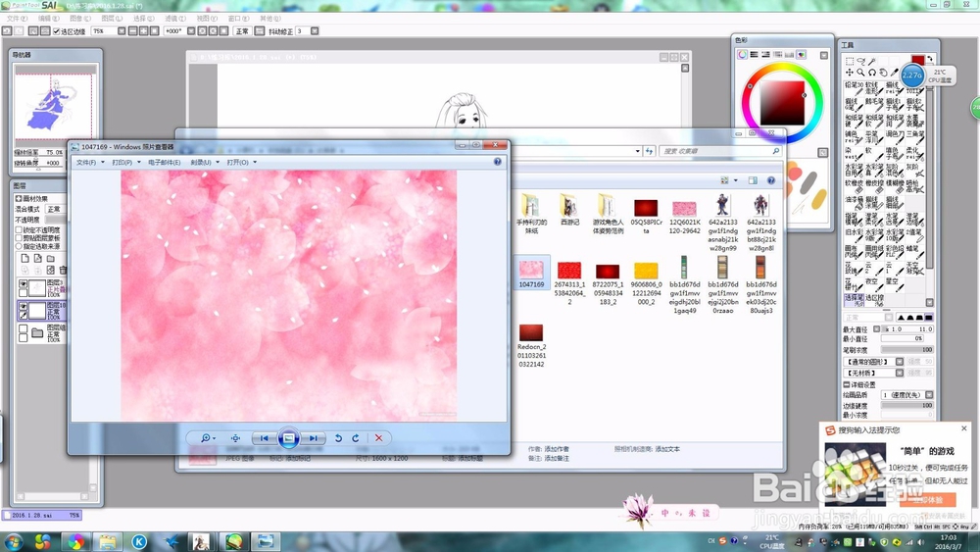Select 铅笔30 brush in tool panel
This screenshot has width=980, height=552.
[855, 87]
